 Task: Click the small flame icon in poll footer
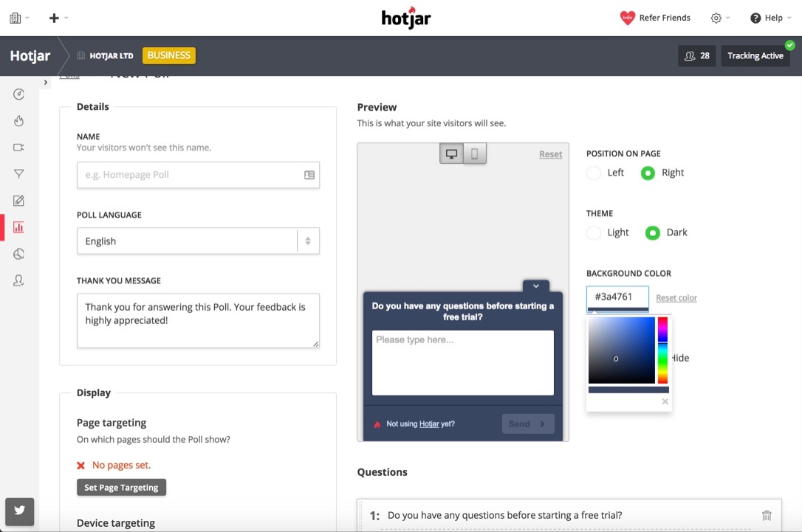[x=377, y=424]
